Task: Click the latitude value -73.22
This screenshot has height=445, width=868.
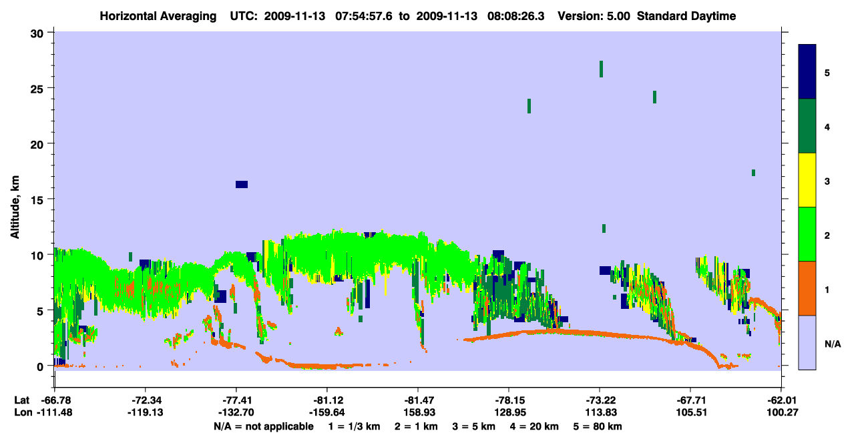Action: point(600,400)
